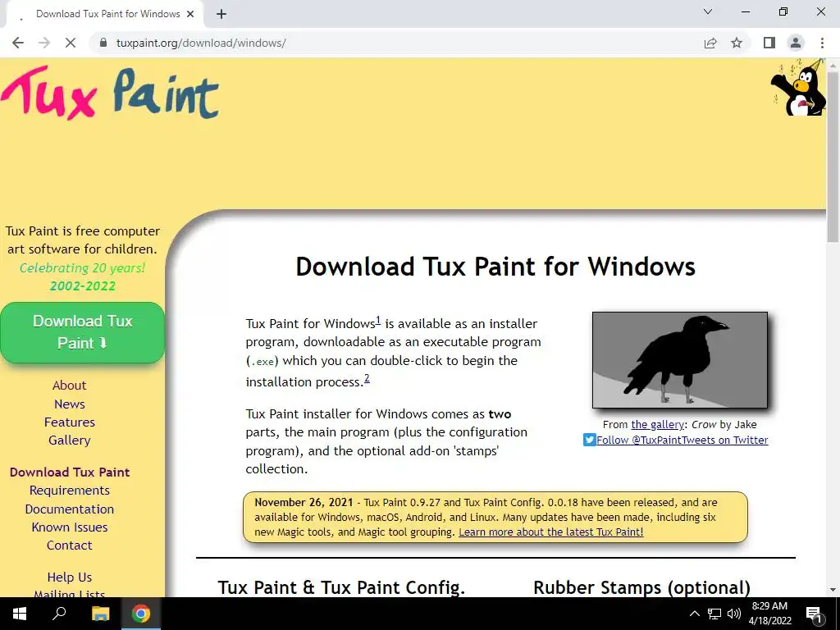Open Chrome three-dot menu

click(x=822, y=43)
